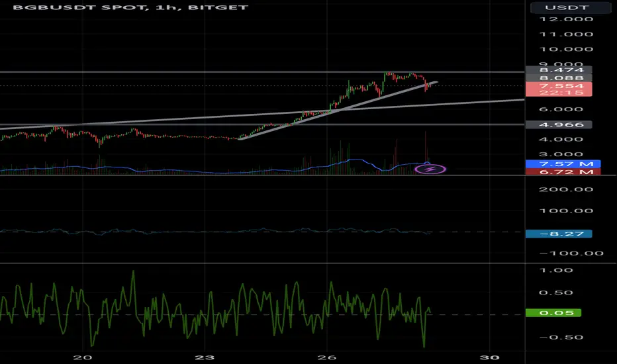Click the 6.000 price axis label
The width and height of the screenshot is (617, 364).
[x=561, y=109]
